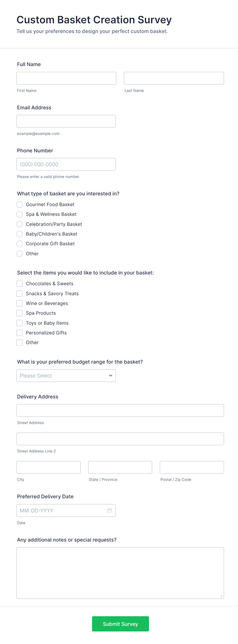Check Toys or Baby Items
Viewport: 238px width, 644px height.
click(20, 323)
